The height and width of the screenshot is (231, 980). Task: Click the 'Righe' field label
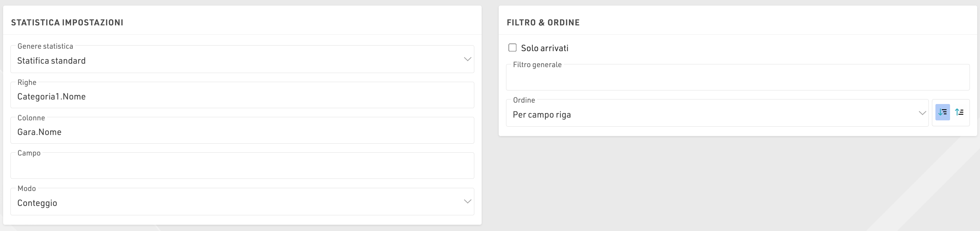(27, 82)
